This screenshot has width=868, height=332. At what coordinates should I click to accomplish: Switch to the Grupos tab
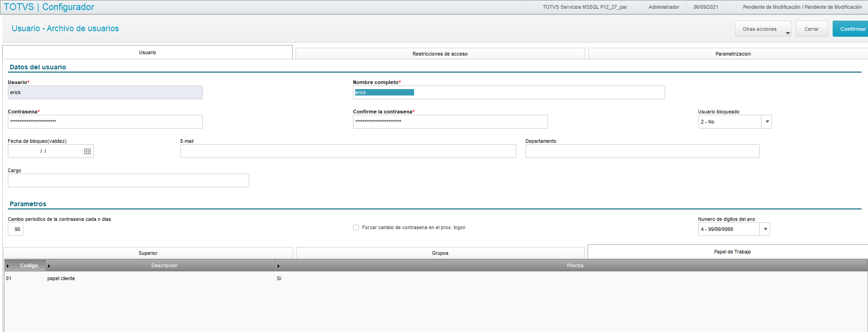[440, 253]
